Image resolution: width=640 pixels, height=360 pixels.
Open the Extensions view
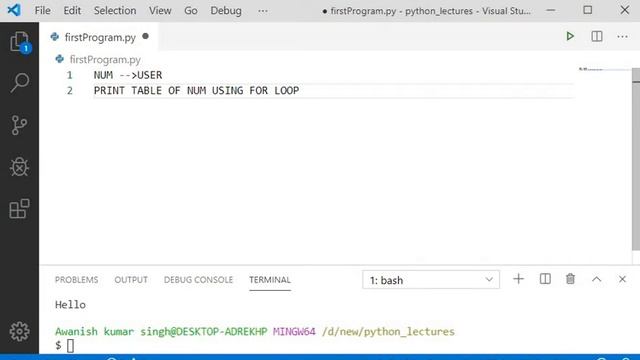19,209
